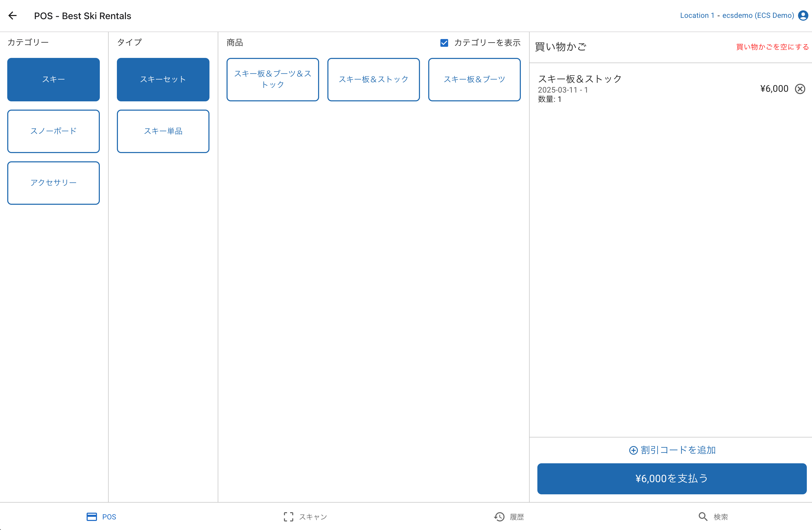
Task: Select the スキー category button
Action: (53, 79)
